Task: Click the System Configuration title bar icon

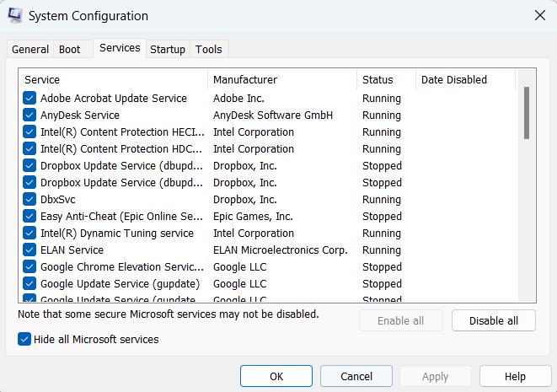Action: pyautogui.click(x=15, y=16)
